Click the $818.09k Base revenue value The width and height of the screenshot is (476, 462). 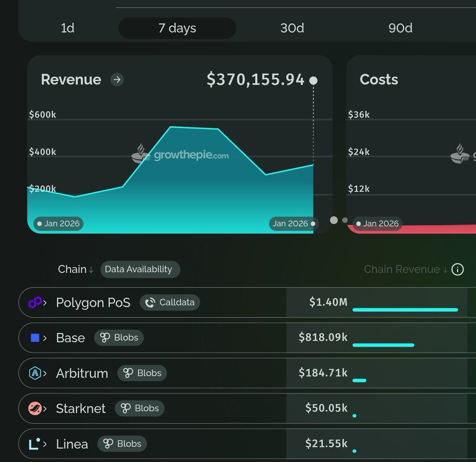click(323, 338)
